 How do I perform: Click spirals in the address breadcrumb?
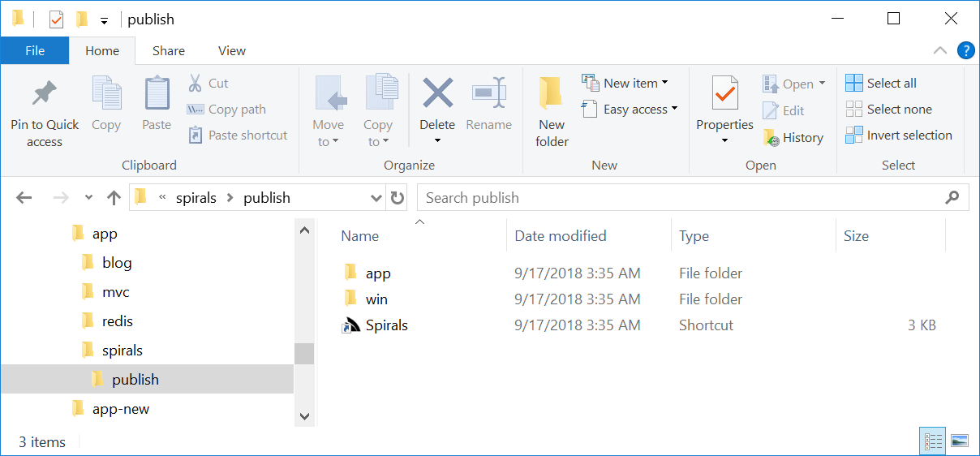[196, 197]
